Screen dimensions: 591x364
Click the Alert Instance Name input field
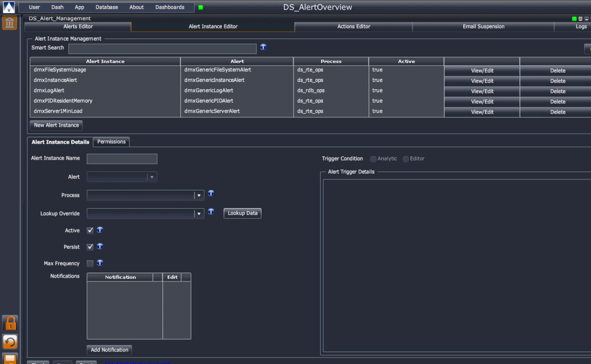click(x=122, y=159)
